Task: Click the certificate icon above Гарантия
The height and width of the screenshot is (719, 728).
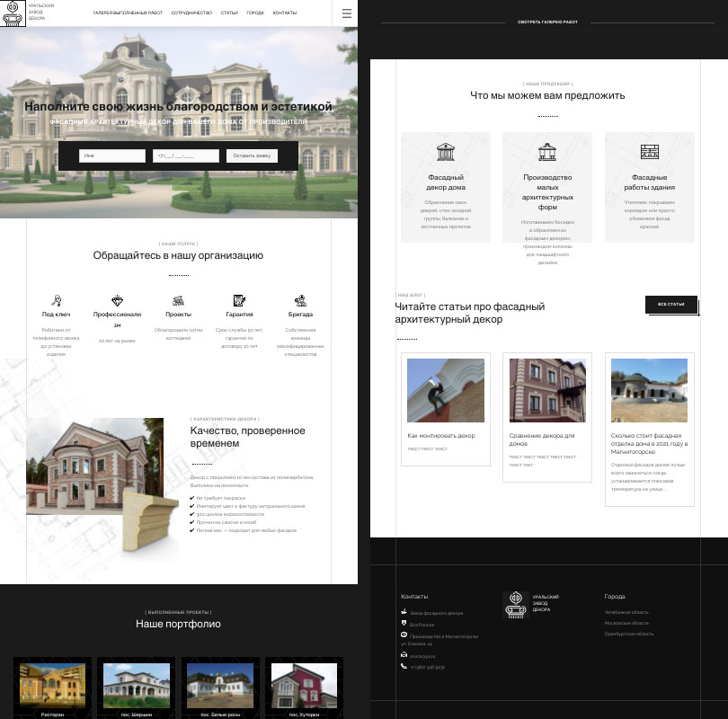Action: [239, 300]
